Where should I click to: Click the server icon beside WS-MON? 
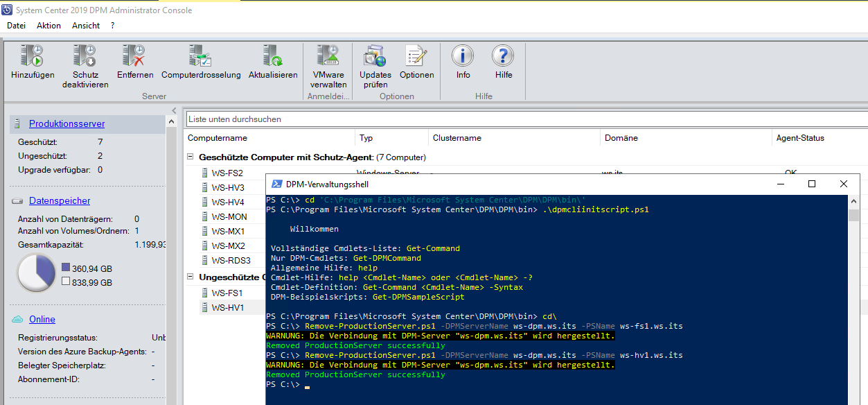click(x=204, y=216)
